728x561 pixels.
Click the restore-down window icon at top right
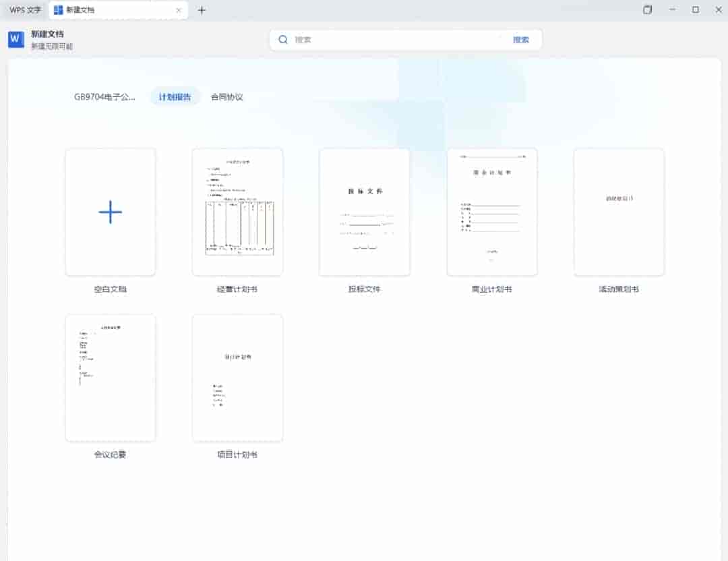pyautogui.click(x=647, y=10)
